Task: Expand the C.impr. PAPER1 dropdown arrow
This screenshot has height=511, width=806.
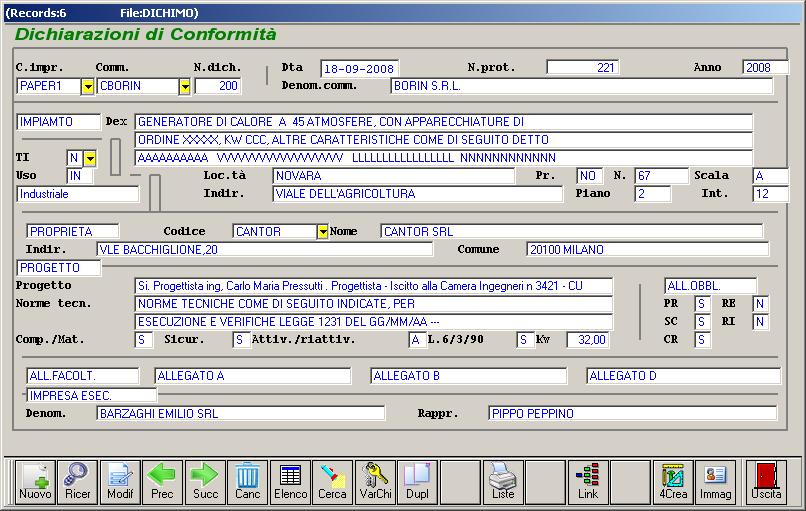Action: point(88,86)
